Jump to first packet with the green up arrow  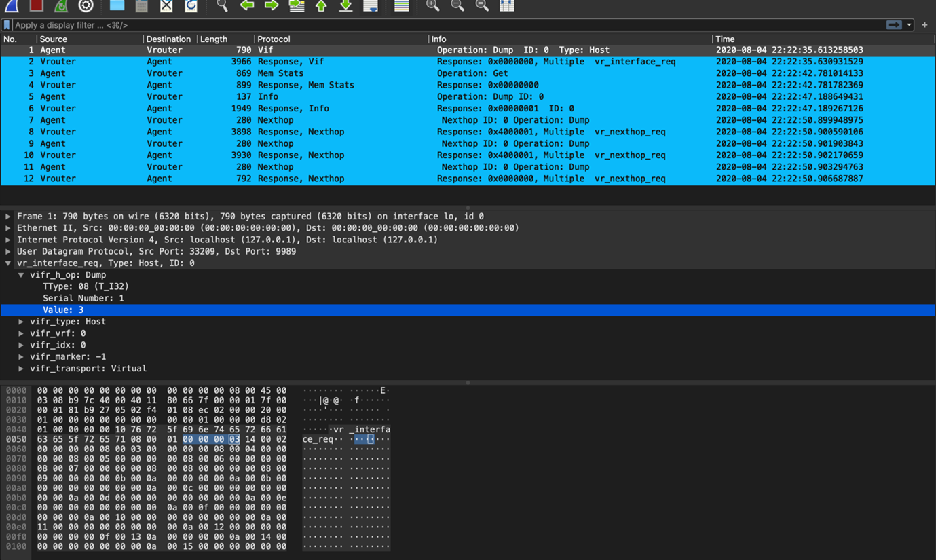(x=321, y=5)
